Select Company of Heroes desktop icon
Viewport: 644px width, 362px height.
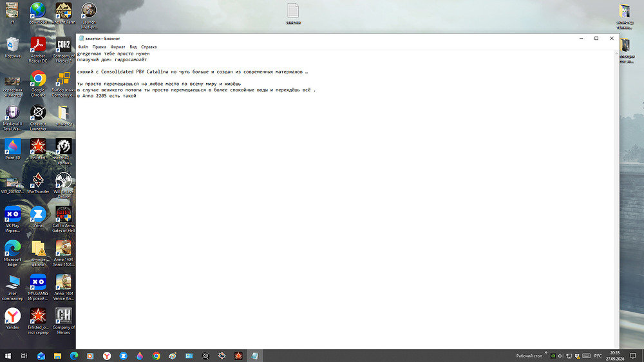pyautogui.click(x=63, y=321)
